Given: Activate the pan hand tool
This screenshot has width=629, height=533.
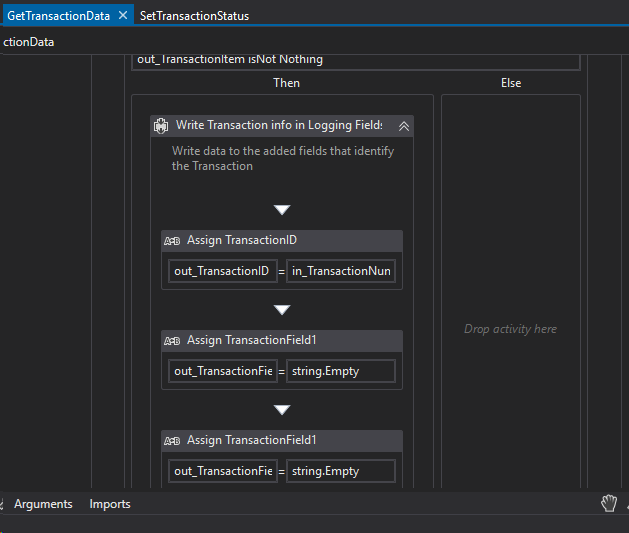Looking at the screenshot, I should click(609, 503).
